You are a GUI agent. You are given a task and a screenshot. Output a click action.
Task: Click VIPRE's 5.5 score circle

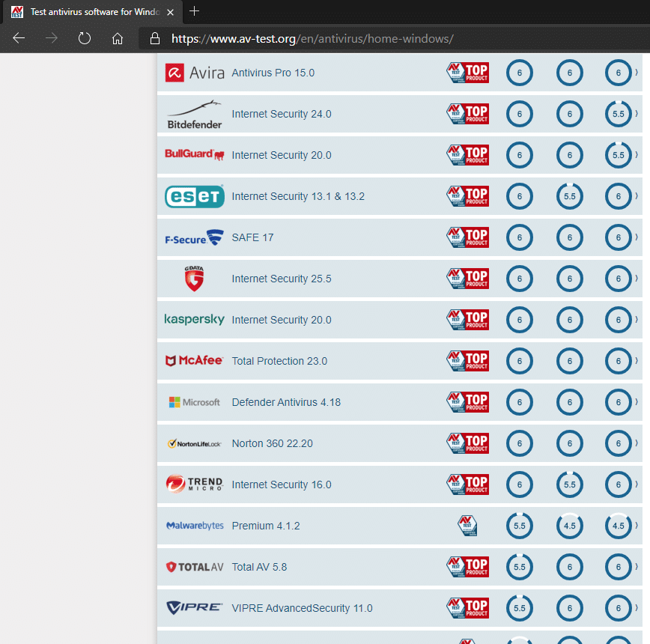pyautogui.click(x=520, y=608)
